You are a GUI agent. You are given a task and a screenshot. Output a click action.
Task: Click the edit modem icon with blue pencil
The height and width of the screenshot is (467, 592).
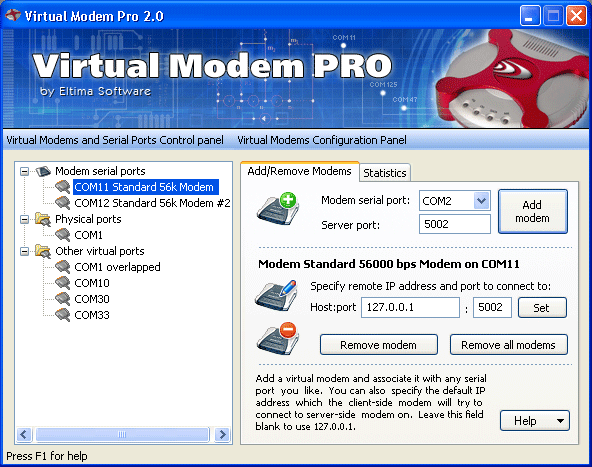pos(276,296)
